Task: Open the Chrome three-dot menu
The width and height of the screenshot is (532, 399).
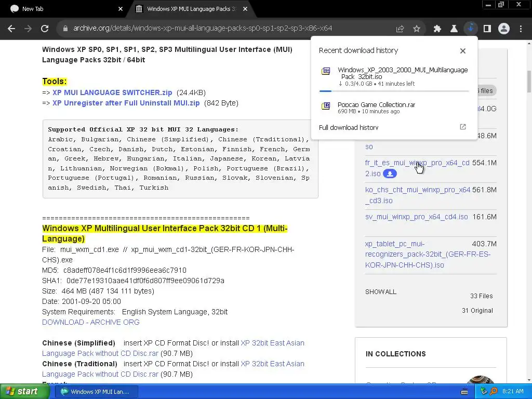Action: (x=521, y=29)
